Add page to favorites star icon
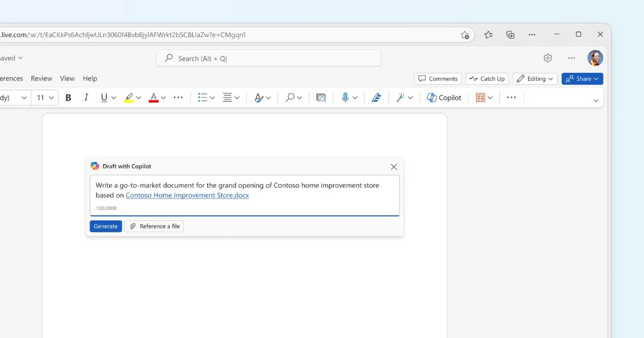The image size is (644, 338). tap(465, 35)
